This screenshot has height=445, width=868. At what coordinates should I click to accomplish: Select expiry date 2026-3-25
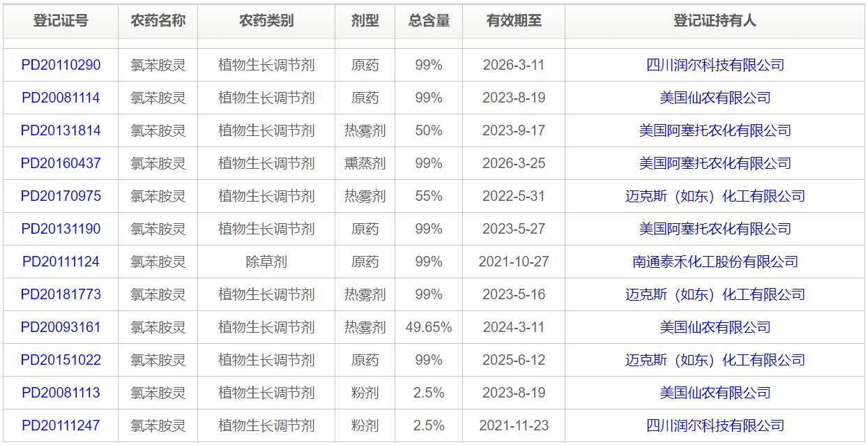514,163
